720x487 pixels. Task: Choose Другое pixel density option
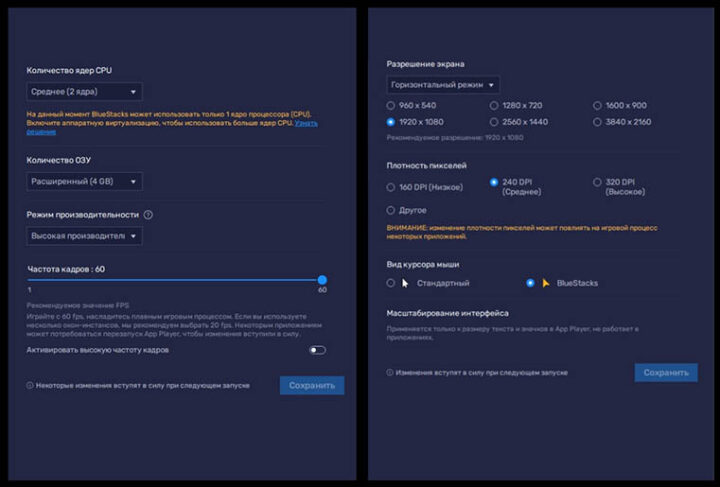[391, 210]
